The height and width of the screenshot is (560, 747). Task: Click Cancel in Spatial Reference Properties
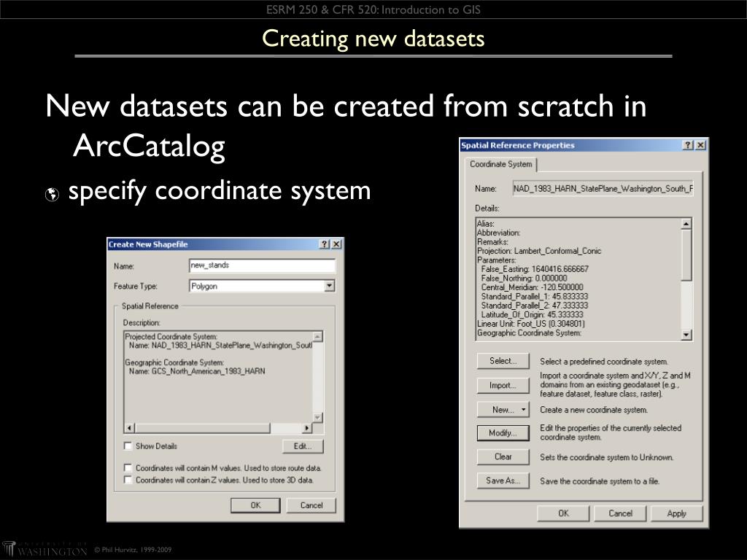620,513
